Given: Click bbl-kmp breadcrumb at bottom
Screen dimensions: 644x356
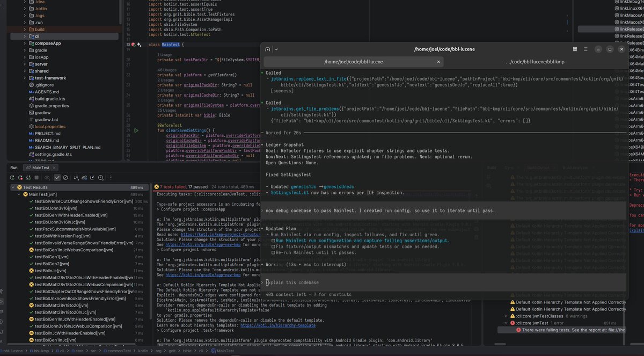Looking at the screenshot, I should tap(40, 351).
